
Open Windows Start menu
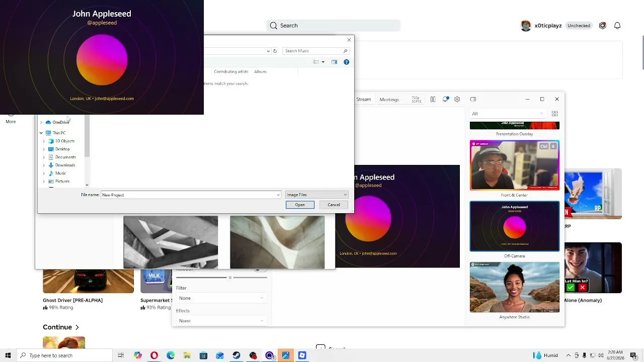pyautogui.click(x=8, y=355)
